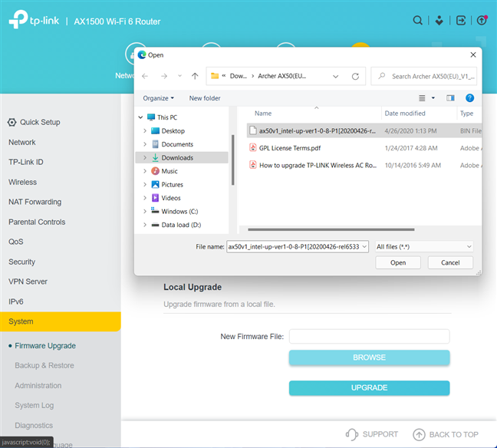Go forward in the Open dialog
Image resolution: width=497 pixels, height=448 pixels.
164,76
